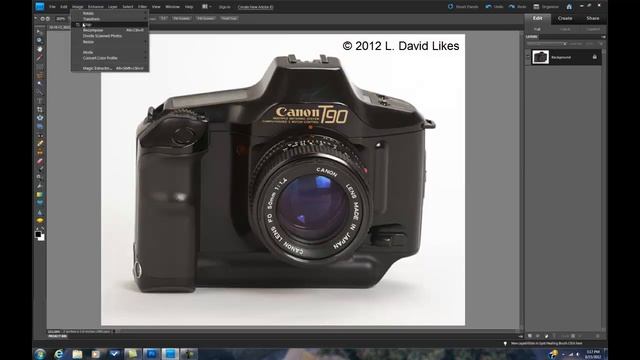Click the Background layer lock icon

coord(595,57)
